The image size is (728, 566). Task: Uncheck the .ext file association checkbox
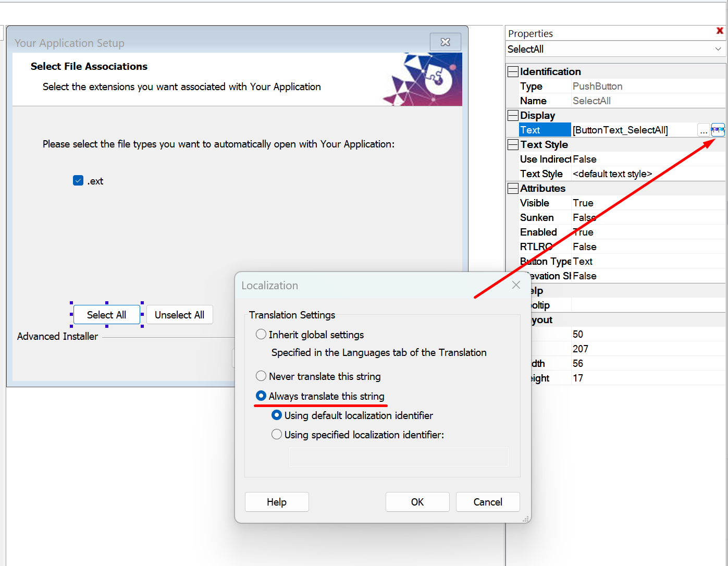click(x=78, y=180)
